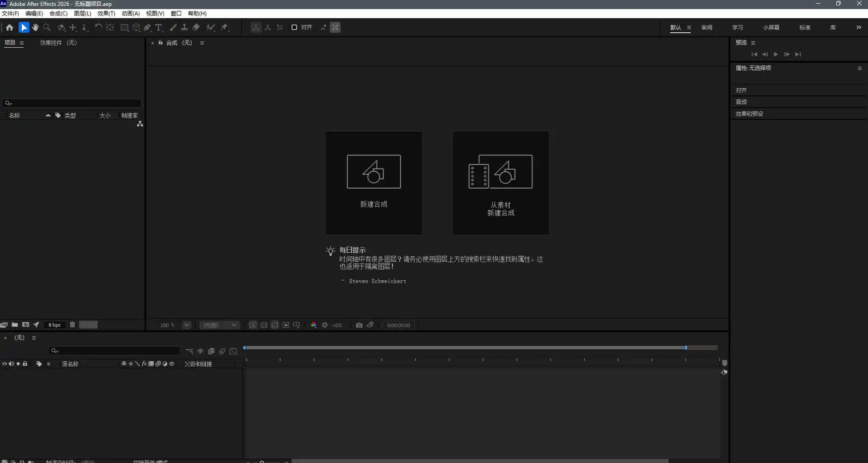Click the 从素材新建合成 button

(501, 183)
